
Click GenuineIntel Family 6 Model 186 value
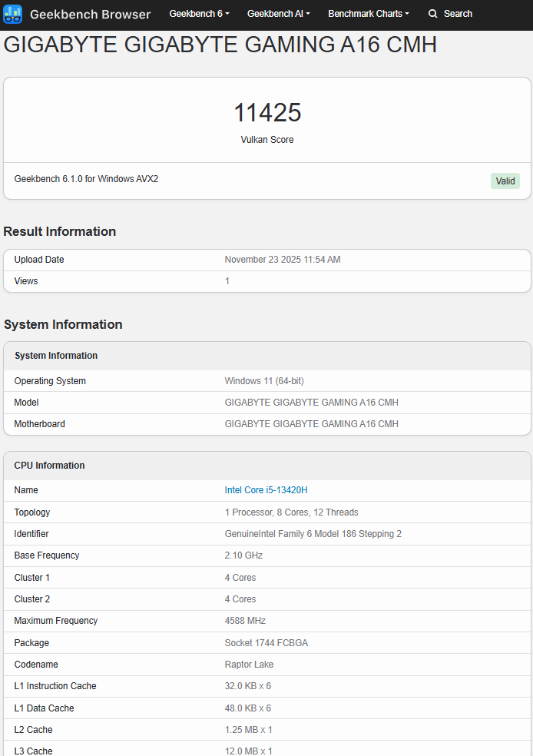point(313,534)
